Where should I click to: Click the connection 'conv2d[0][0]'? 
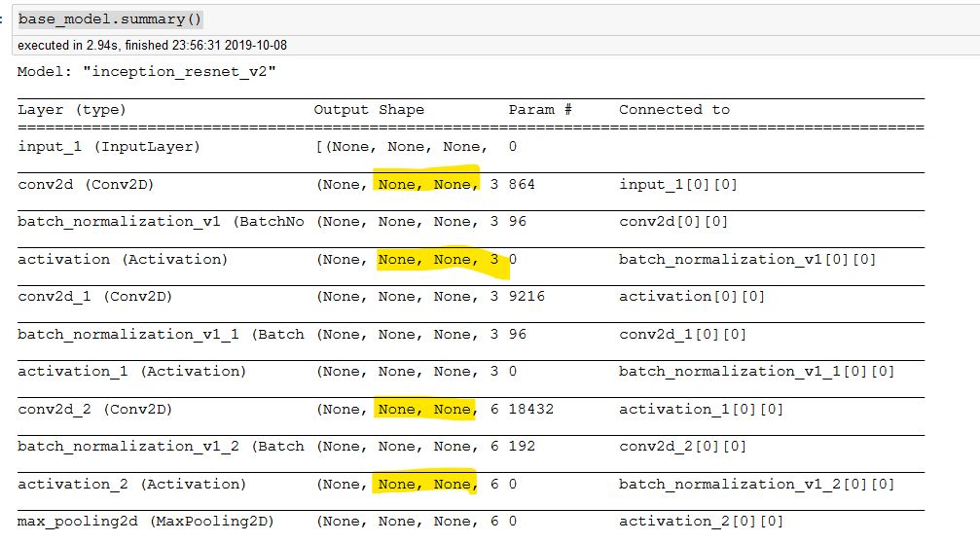(673, 222)
